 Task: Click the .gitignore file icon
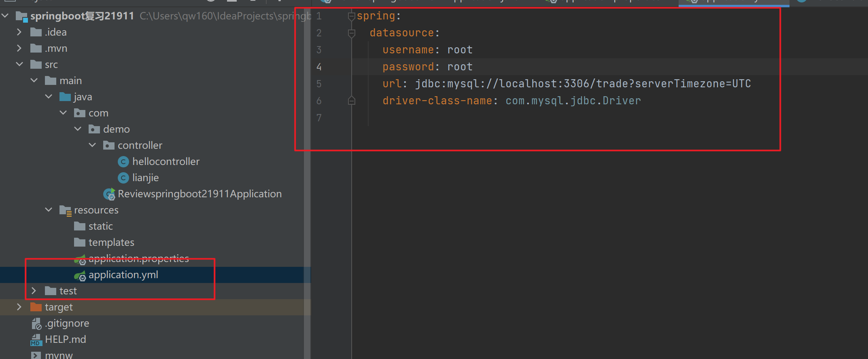point(36,323)
